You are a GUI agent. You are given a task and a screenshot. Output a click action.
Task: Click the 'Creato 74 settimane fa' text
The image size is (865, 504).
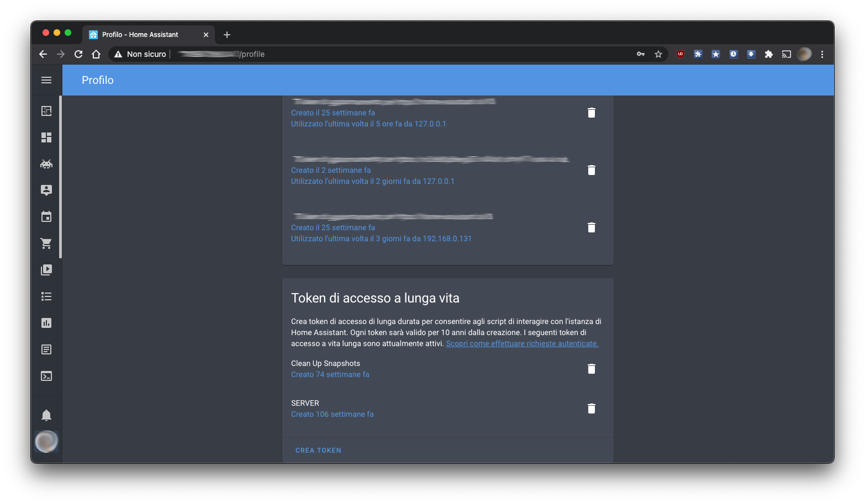(x=330, y=374)
